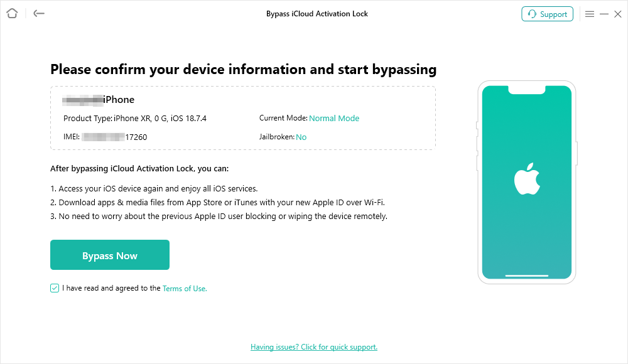Select the iPhone device name text
Screen dimensions: 628x364
(119, 100)
